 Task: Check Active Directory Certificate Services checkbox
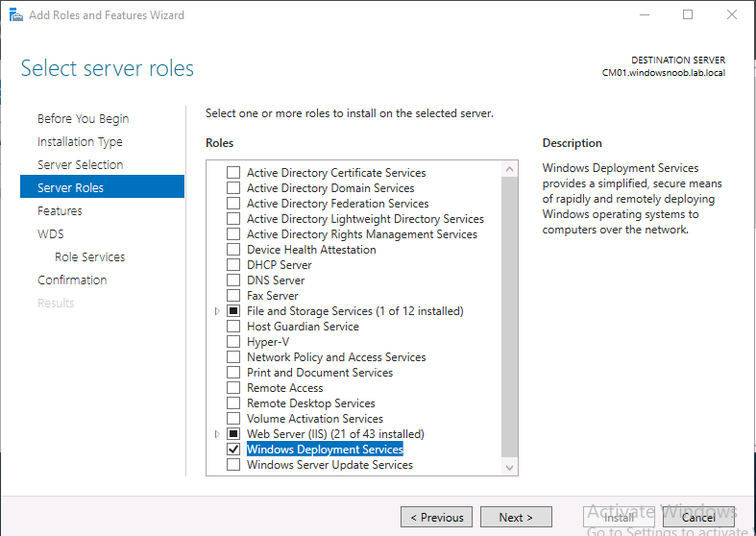click(x=233, y=173)
